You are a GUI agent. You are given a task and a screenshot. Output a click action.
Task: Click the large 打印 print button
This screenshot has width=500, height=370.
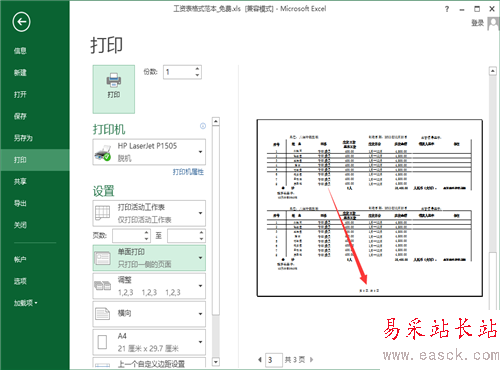(x=114, y=89)
